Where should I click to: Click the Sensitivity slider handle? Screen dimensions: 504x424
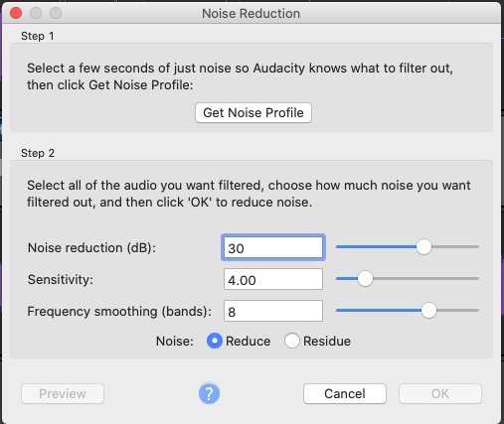coord(365,279)
